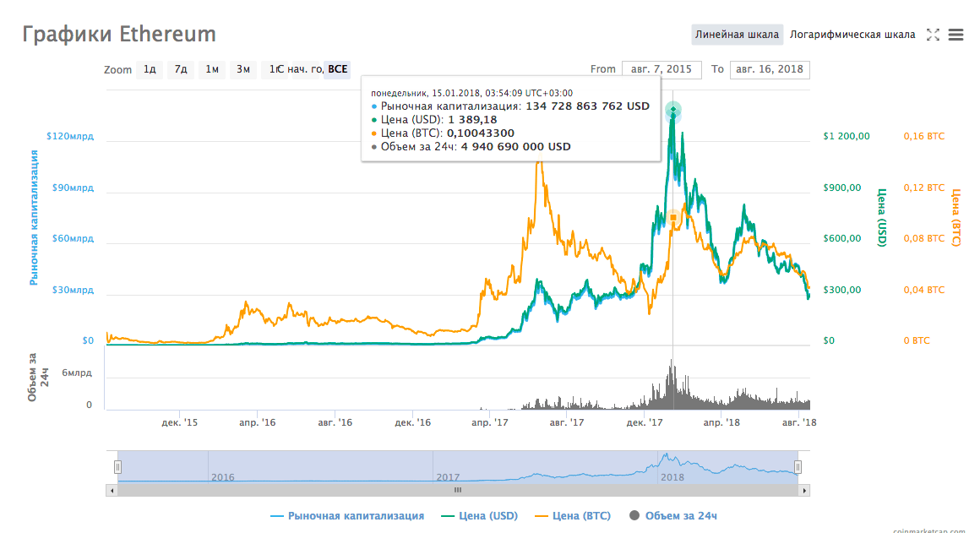Toggle fullscreen chart view icon
The image size is (980, 533).
coord(934,35)
